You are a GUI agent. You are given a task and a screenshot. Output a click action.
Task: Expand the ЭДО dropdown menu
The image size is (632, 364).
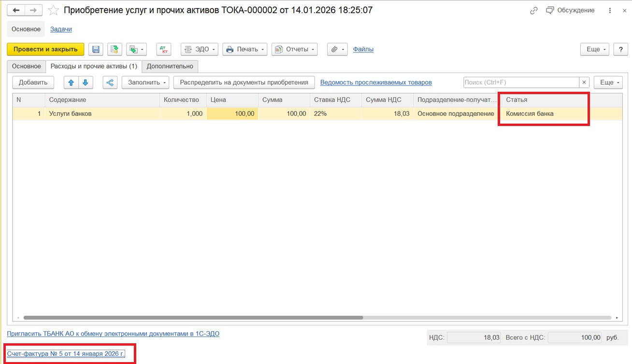200,49
